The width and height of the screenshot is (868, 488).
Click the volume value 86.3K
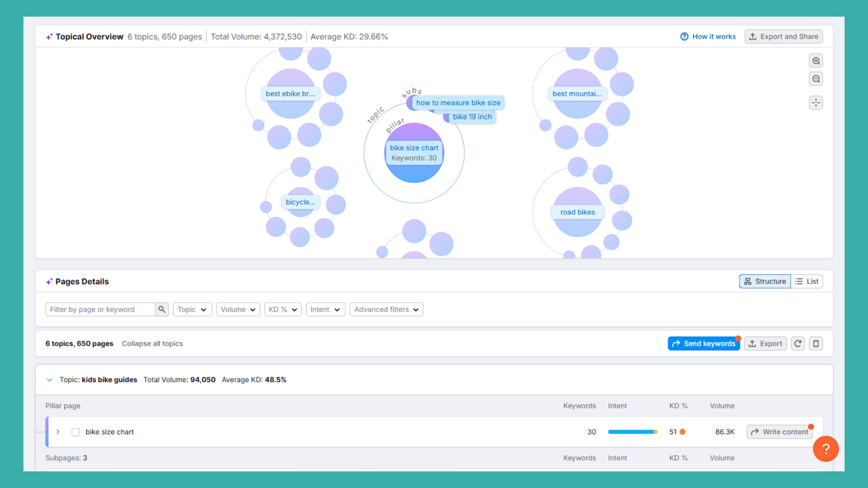coord(725,432)
